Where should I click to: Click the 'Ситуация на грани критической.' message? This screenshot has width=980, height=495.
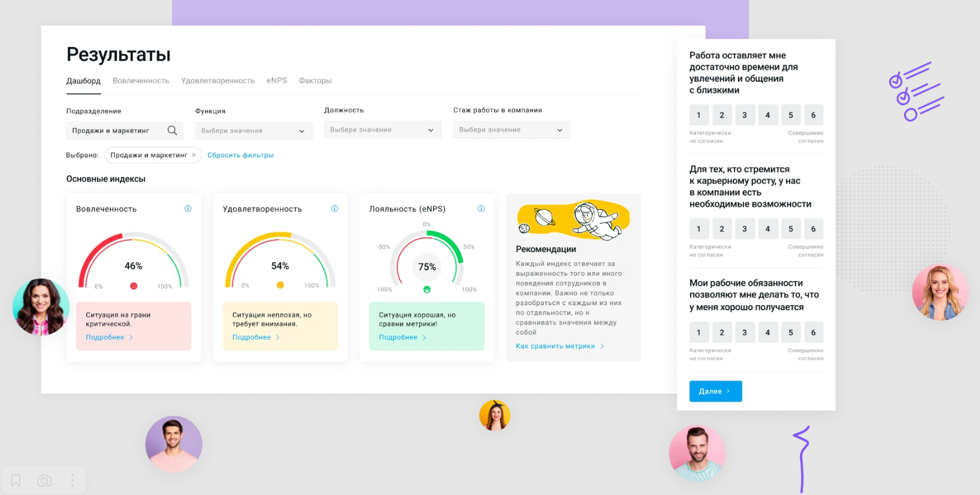tap(118, 319)
